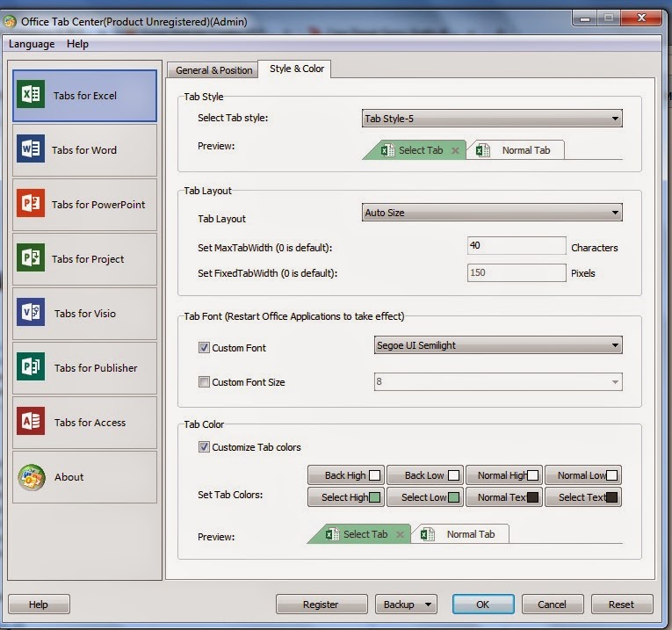
Task: Select Tabs for PowerPoint in sidebar
Action: coord(84,205)
